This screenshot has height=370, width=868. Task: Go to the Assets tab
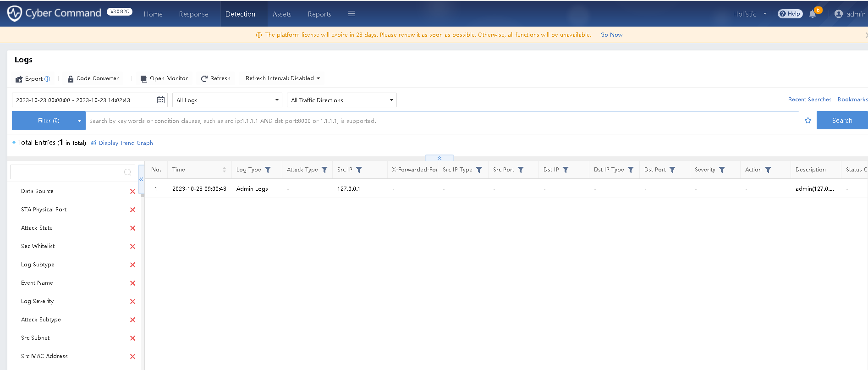(282, 14)
